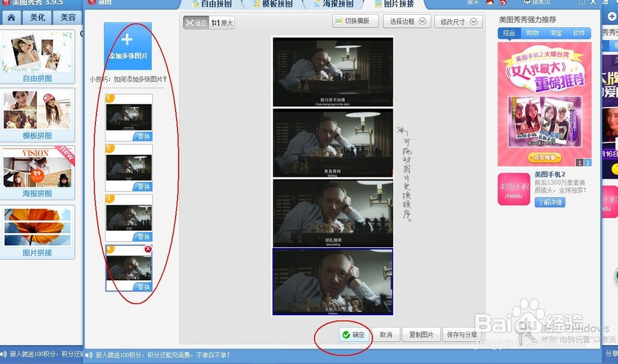
Task: Click the 了解详情 button
Action: 550,202
